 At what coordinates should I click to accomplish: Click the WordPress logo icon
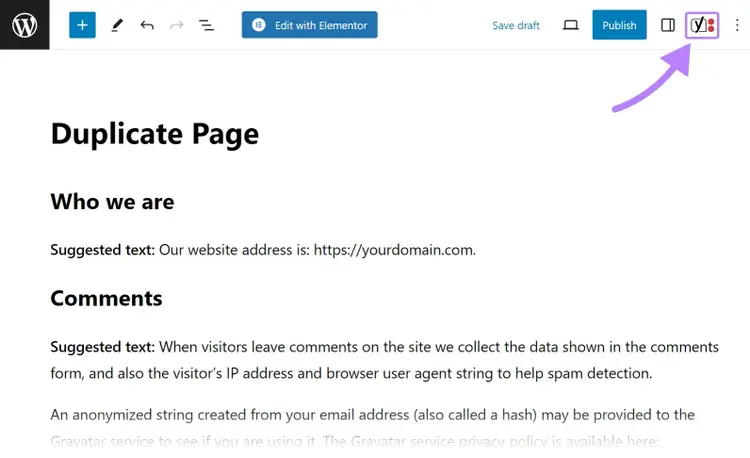[x=24, y=24]
